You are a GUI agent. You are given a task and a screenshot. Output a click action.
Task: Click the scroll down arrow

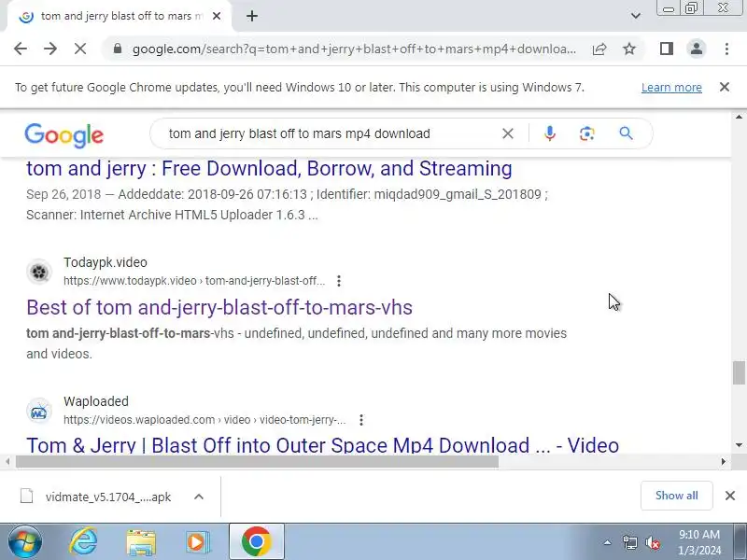(x=739, y=445)
